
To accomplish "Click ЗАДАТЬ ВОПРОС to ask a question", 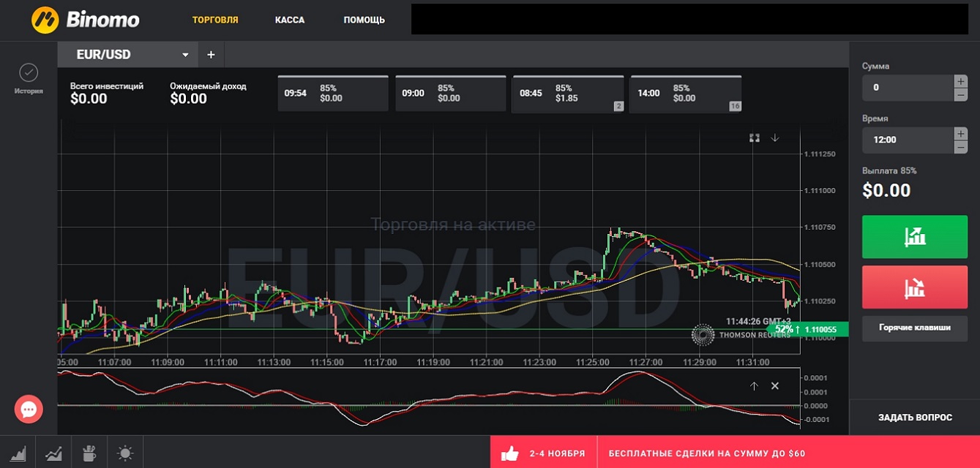I will [x=915, y=418].
